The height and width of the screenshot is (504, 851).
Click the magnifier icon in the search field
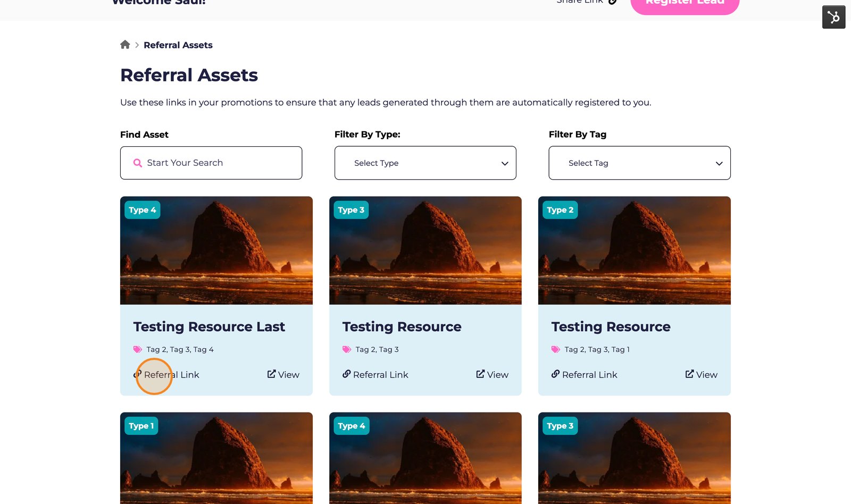pos(137,163)
